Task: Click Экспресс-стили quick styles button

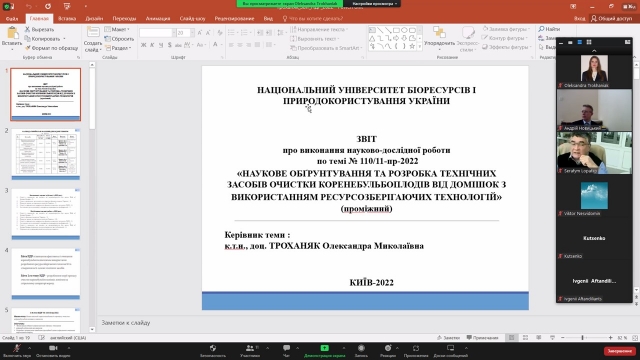Action: tap(468, 38)
